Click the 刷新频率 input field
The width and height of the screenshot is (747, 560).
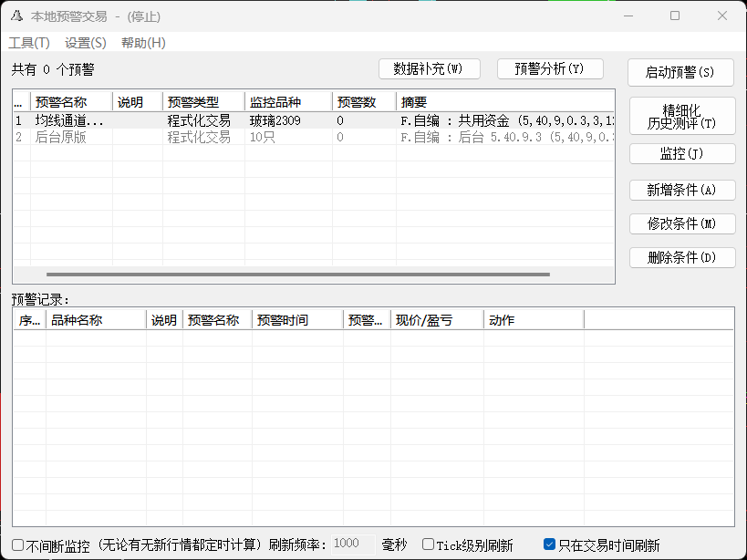352,544
